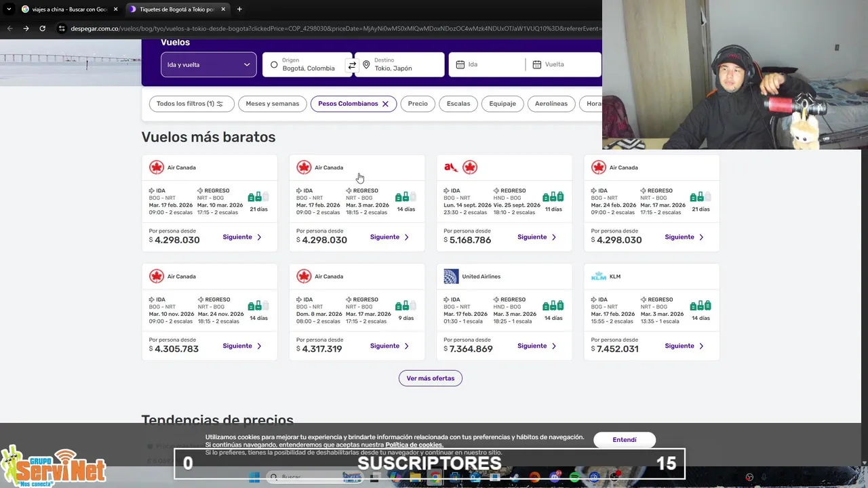Open Spotify from the taskbar

tap(574, 477)
